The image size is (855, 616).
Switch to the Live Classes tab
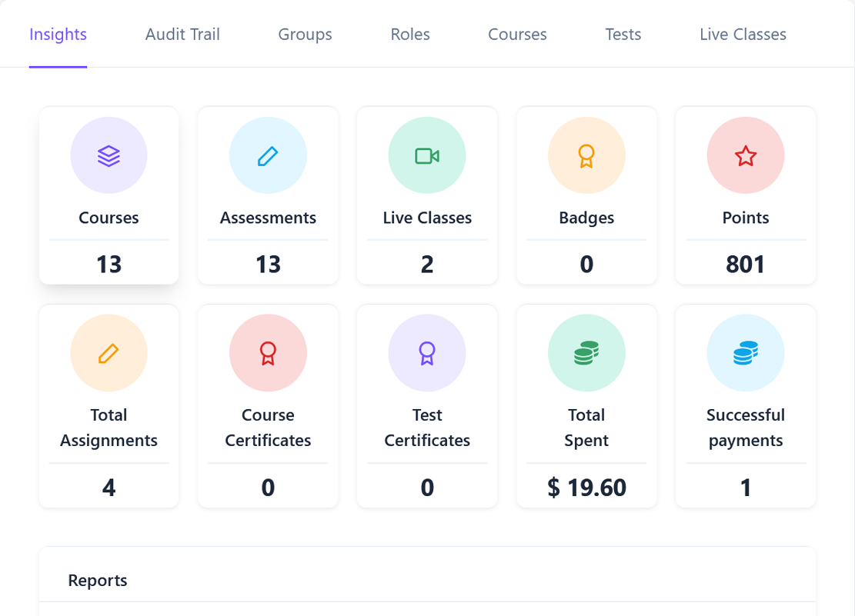pos(743,35)
